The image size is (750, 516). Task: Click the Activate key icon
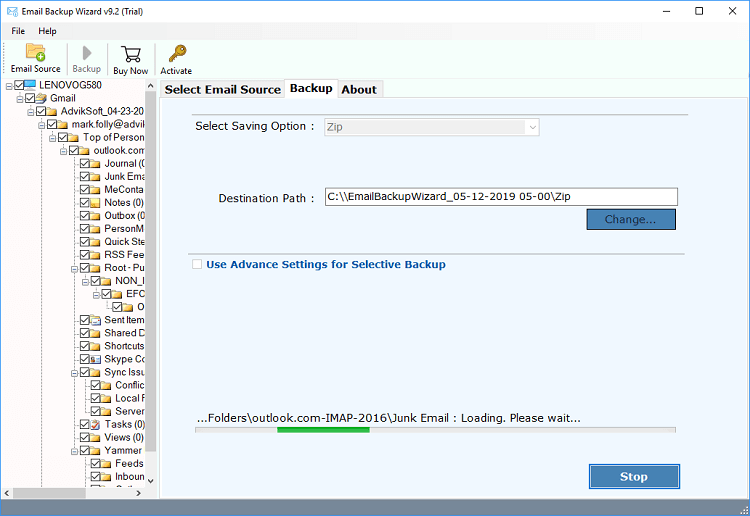click(177, 54)
